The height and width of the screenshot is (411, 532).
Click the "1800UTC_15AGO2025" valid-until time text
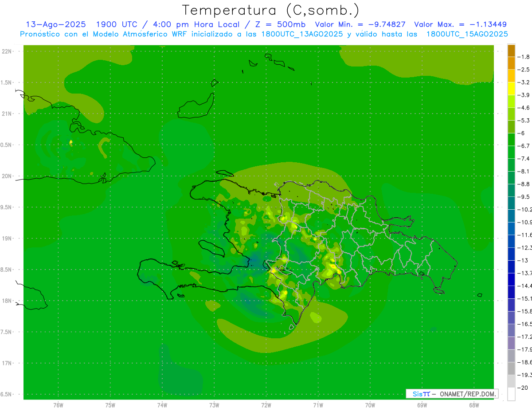[467, 34]
